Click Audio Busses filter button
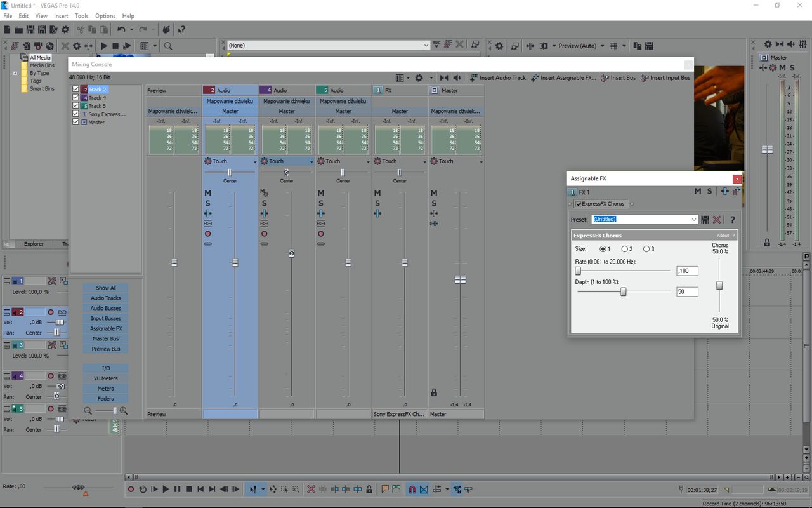812x508 pixels. [x=106, y=308]
